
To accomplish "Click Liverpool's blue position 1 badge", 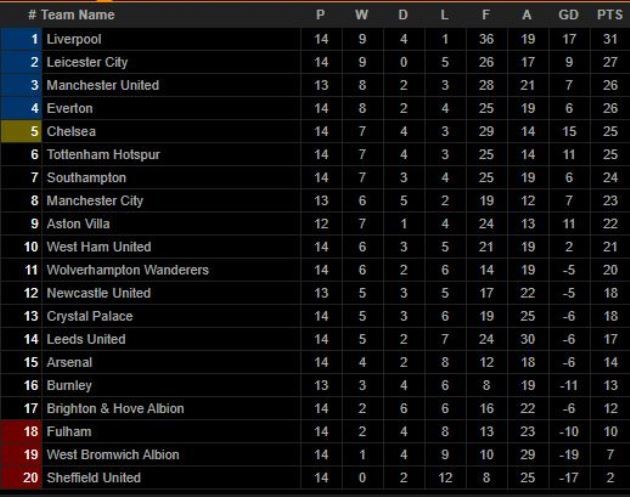I will click(x=21, y=39).
